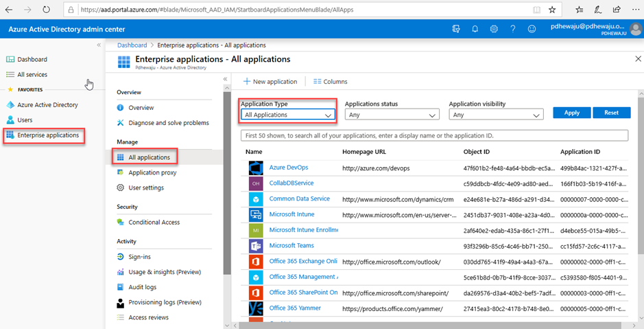Click the browser forward arrow
This screenshot has width=644, height=329.
(x=27, y=10)
